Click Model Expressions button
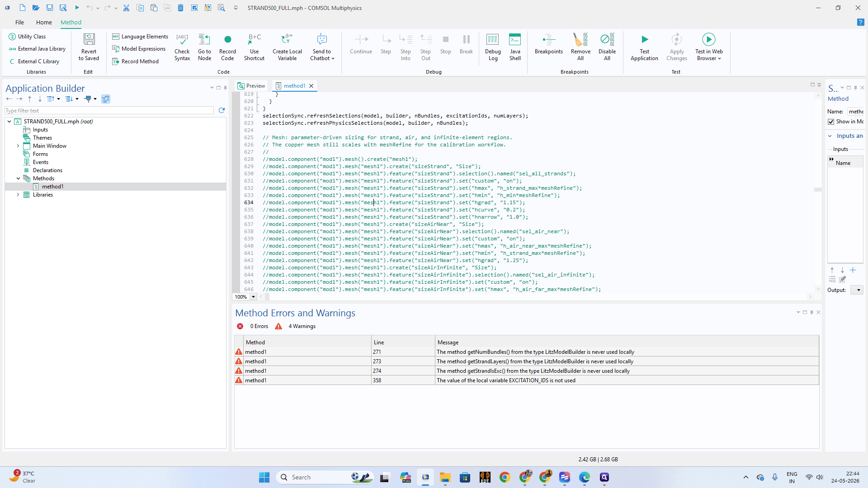Image resolution: width=868 pixels, height=488 pixels. tap(139, 49)
